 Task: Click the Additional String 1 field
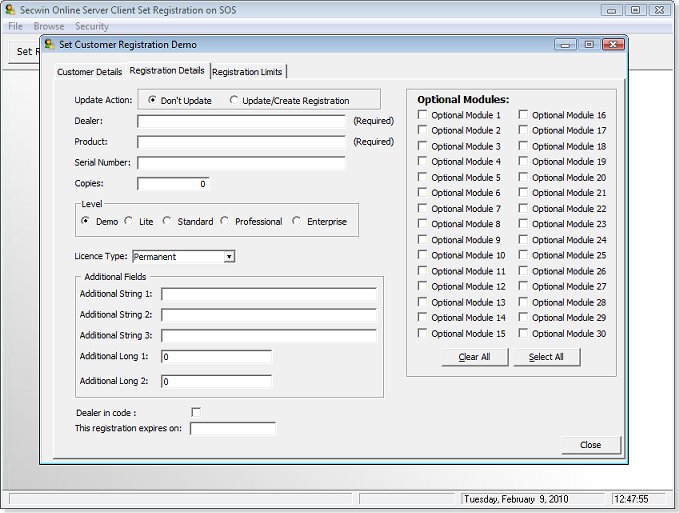(x=268, y=294)
